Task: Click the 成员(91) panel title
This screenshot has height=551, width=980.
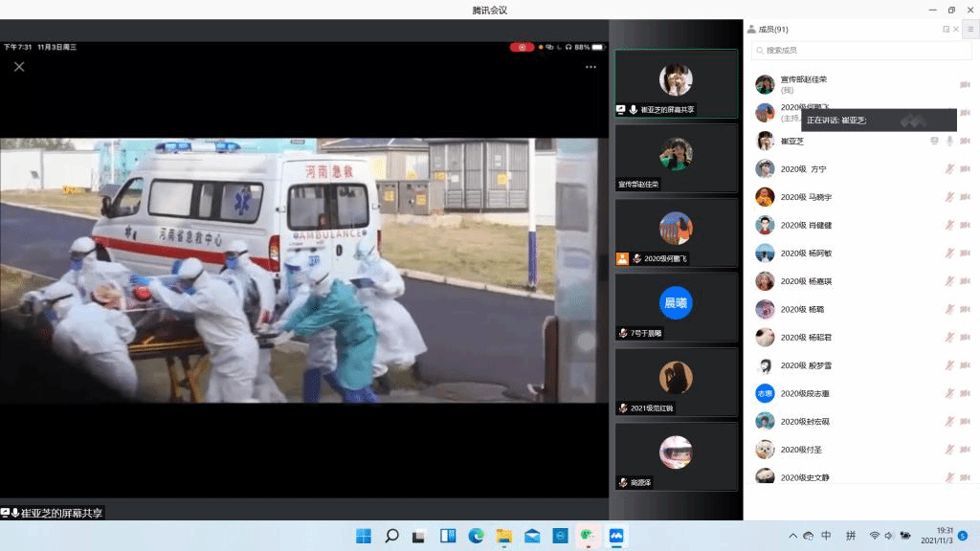Action: pos(773,30)
